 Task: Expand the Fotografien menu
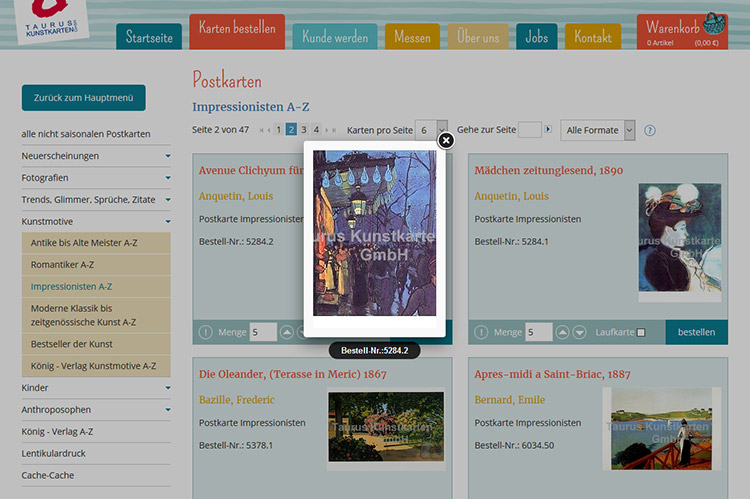tap(168, 178)
